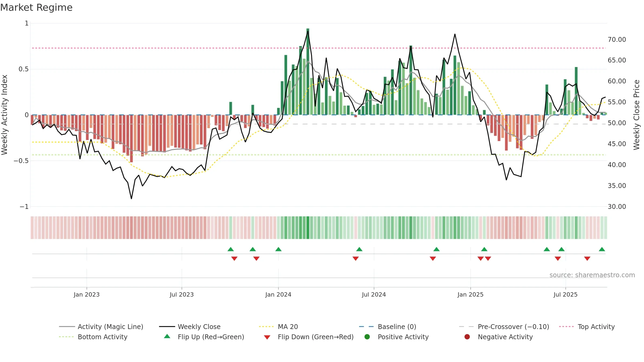Click the Weekly Close Price axis title
644x362 pixels.
coord(637,115)
